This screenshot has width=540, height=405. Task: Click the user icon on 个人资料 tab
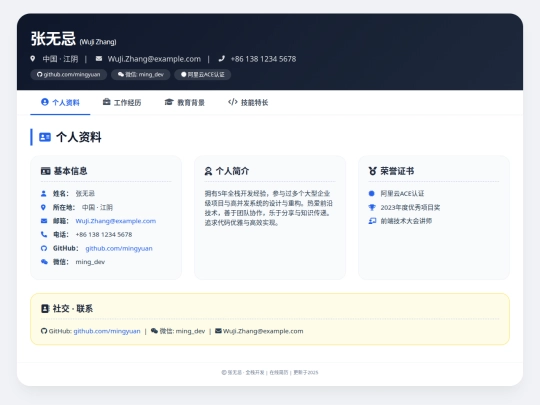45,102
